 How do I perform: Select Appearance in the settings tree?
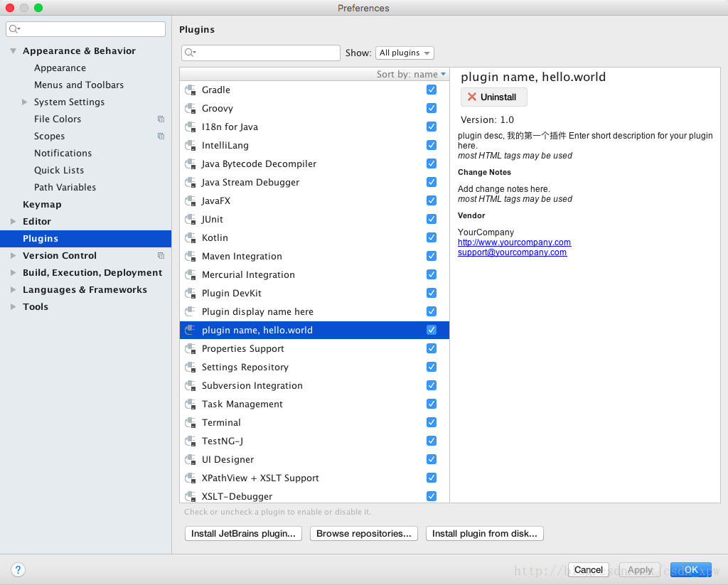pos(60,68)
